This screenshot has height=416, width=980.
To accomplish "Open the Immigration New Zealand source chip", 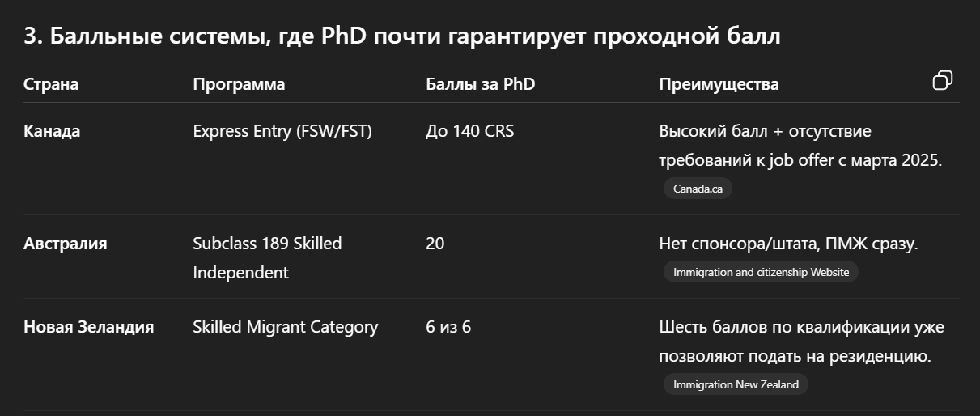I will pyautogui.click(x=736, y=384).
